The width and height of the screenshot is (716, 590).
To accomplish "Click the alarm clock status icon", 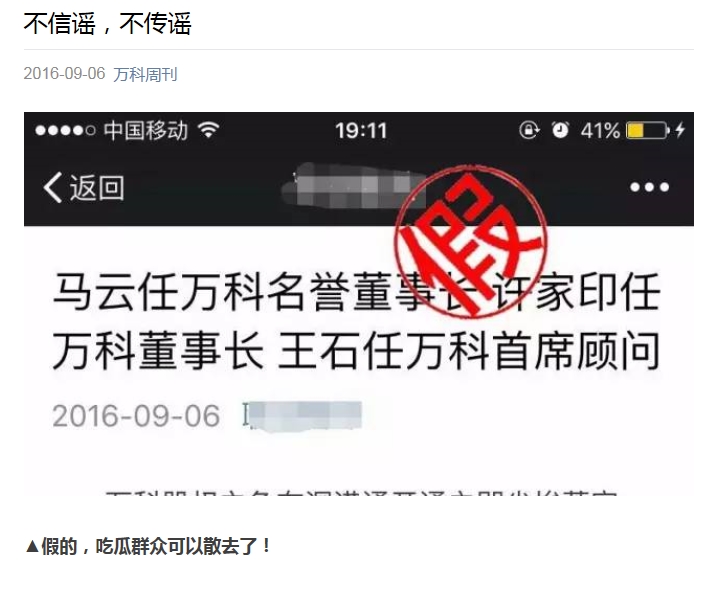I will (x=560, y=130).
